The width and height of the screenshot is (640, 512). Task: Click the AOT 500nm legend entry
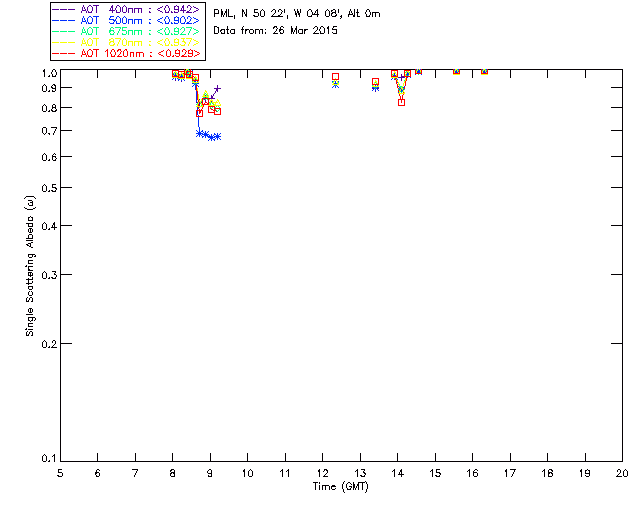coord(127,20)
